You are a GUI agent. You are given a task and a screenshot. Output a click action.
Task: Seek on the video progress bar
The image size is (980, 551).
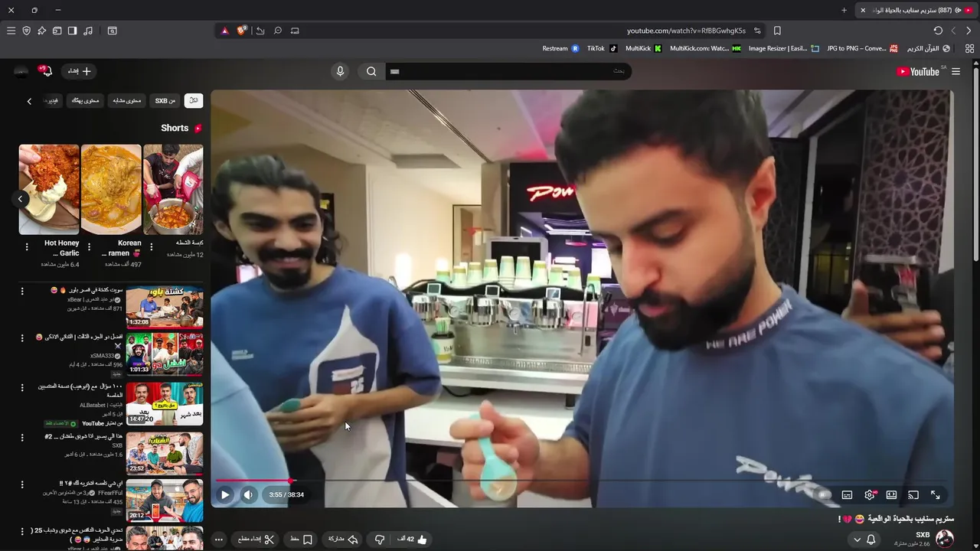click(582, 481)
